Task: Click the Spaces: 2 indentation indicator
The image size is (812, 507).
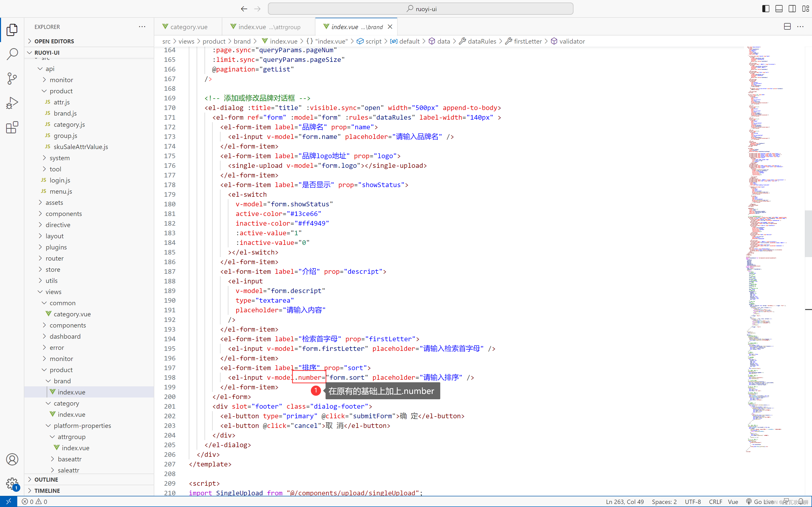Action: [x=664, y=502]
